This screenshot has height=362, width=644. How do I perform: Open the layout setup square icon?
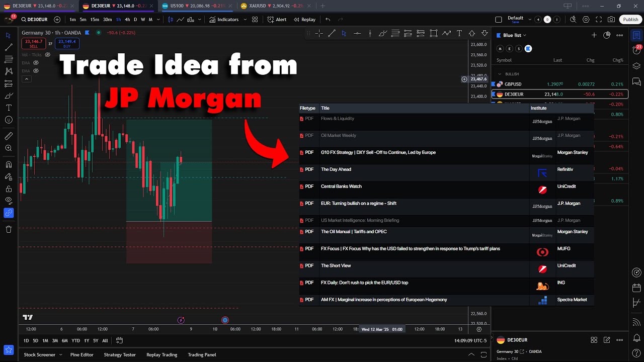click(x=499, y=20)
